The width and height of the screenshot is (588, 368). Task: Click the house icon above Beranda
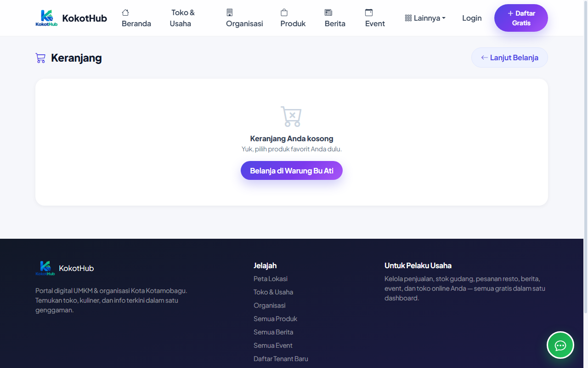coord(125,12)
